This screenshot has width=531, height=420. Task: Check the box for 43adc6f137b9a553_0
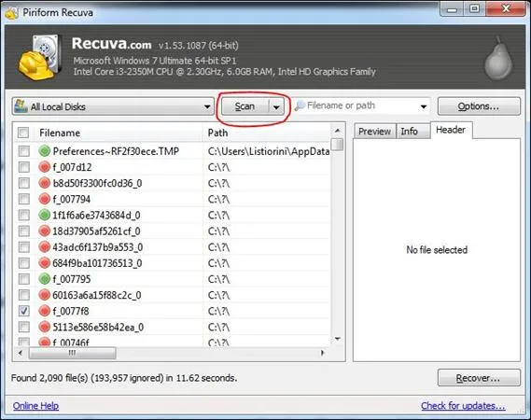pos(23,247)
